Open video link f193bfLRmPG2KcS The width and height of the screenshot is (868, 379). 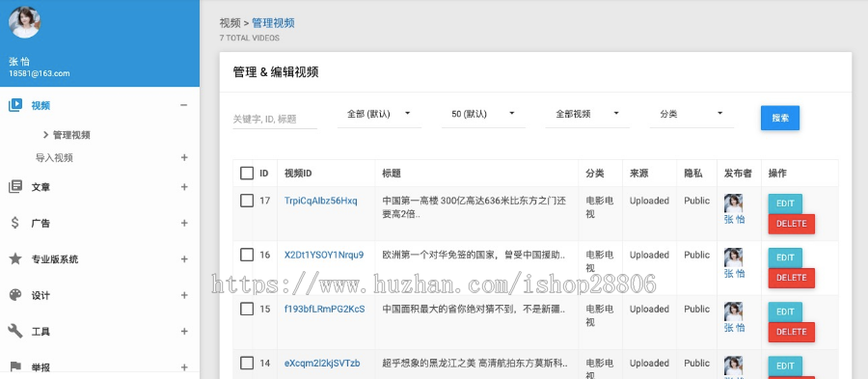point(324,309)
